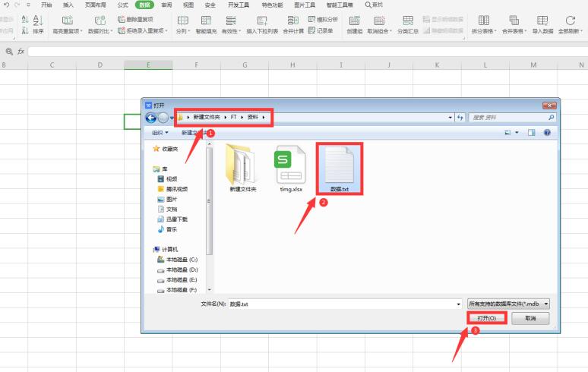The width and height of the screenshot is (588, 372).
Task: Select 腾讯视频 in the navigation pane
Action: (172, 189)
